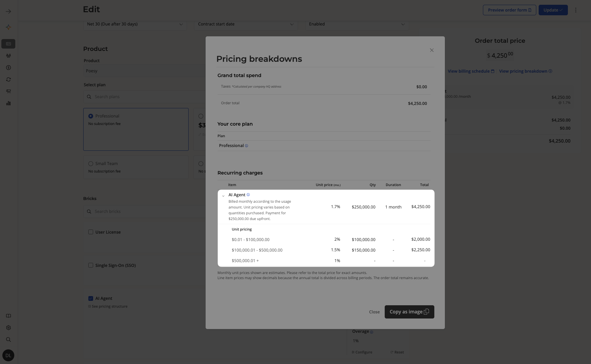Select the Small Team plan radio button

[x=91, y=164]
